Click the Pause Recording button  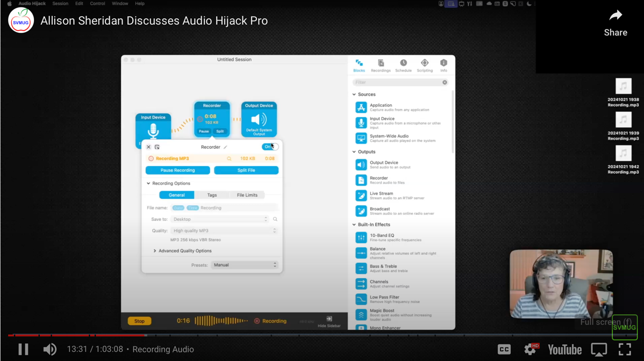(177, 170)
